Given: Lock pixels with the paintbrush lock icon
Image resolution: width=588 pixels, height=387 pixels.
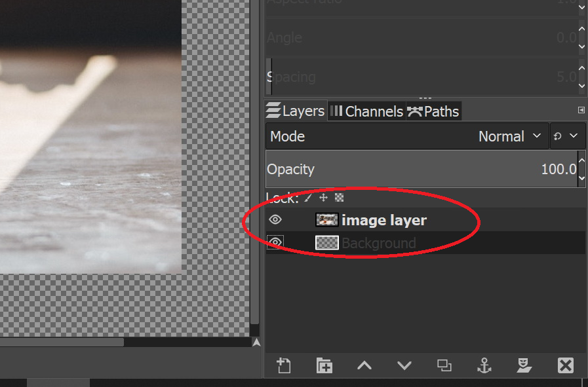Looking at the screenshot, I should point(308,198).
